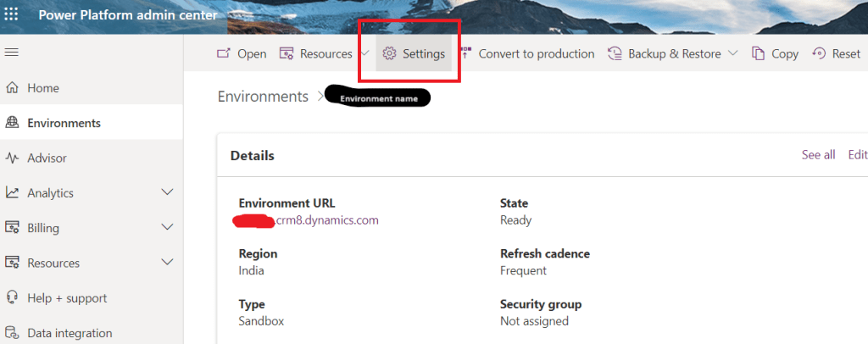
Task: Click the Home icon in sidebar
Action: tap(12, 88)
